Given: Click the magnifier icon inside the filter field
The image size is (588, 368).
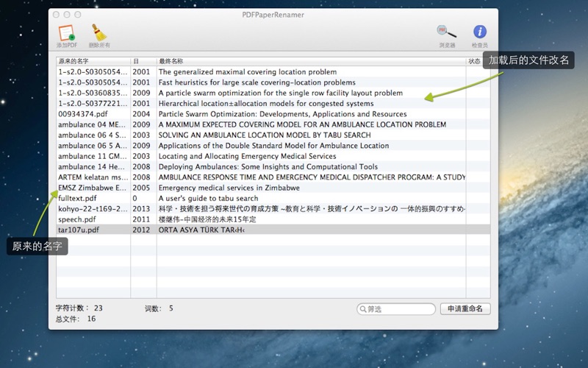Looking at the screenshot, I should click(x=363, y=309).
